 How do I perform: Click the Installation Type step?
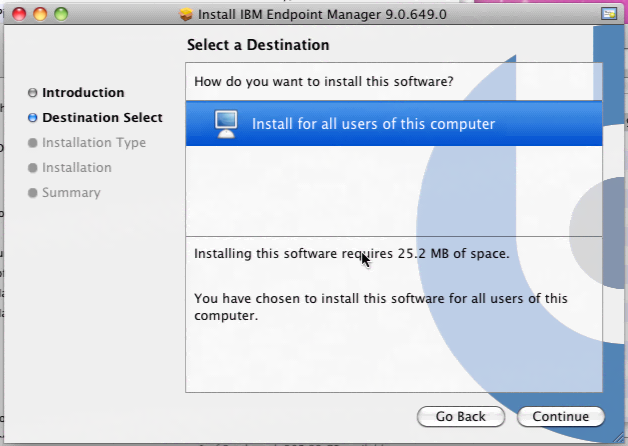[x=94, y=143]
